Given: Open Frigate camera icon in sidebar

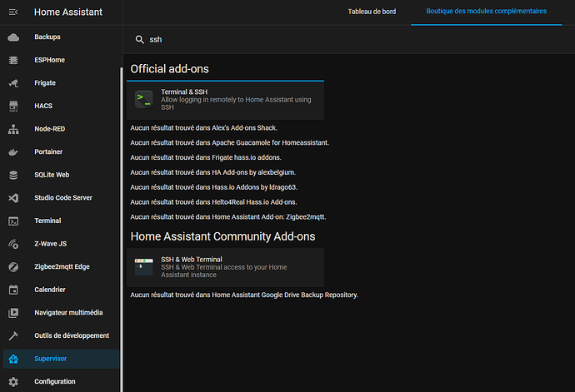Looking at the screenshot, I should [13, 83].
